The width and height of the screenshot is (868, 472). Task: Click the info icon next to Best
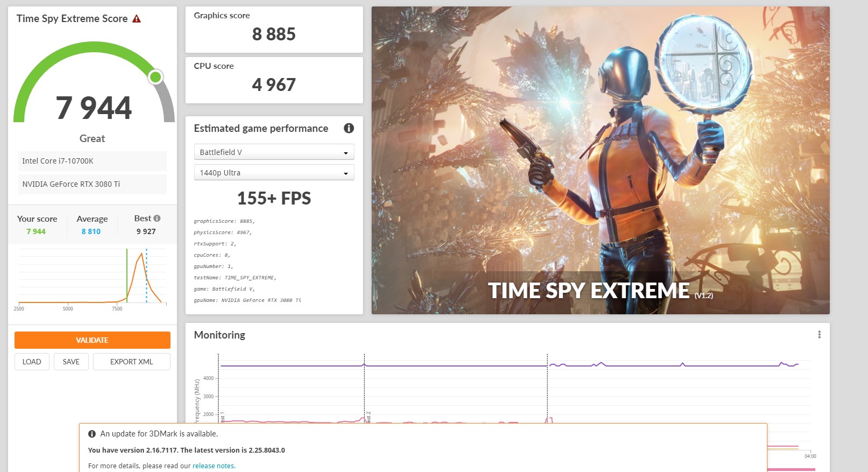click(157, 219)
